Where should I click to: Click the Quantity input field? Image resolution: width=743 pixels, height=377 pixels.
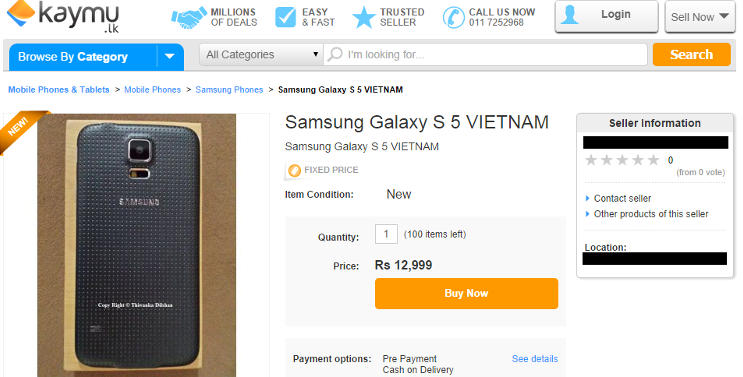(x=386, y=234)
